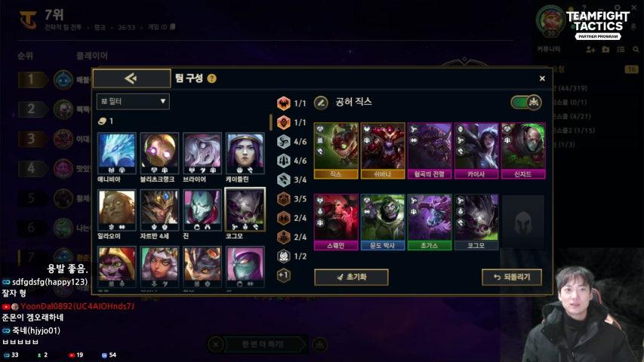The image size is (644, 362).
Task: Click the 되돌리기 undo button
Action: click(x=512, y=277)
